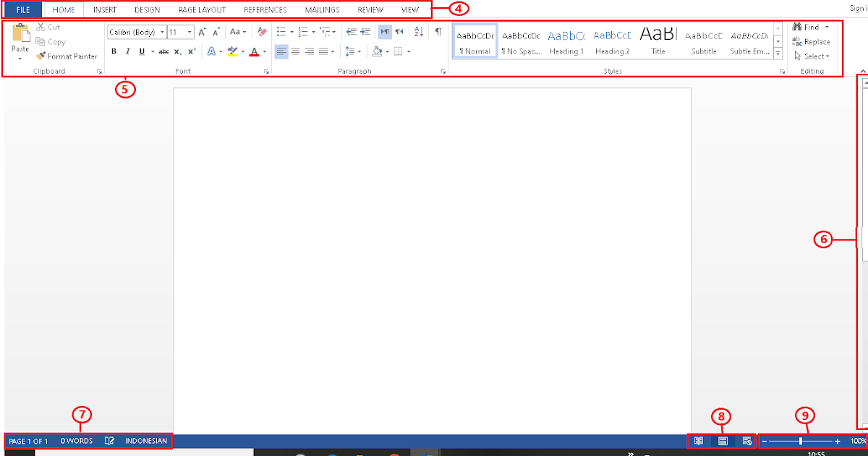This screenshot has height=456, width=868.
Task: Open the underline style dropdown arrow
Action: 152,51
